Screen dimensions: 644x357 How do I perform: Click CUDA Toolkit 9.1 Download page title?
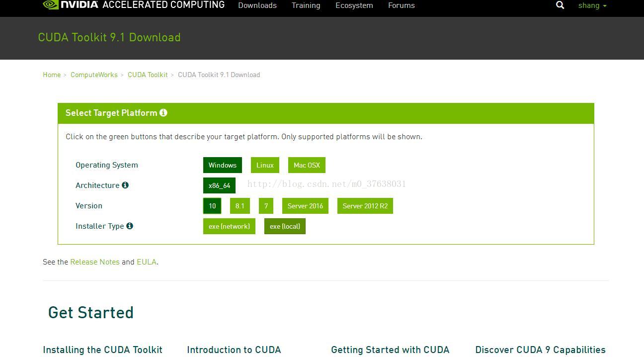[x=109, y=37]
